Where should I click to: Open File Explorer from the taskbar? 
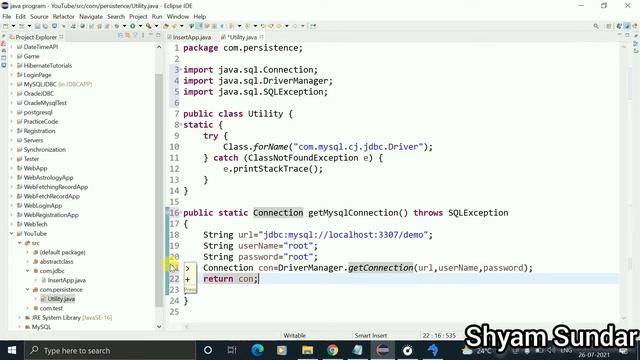[x=307, y=350]
